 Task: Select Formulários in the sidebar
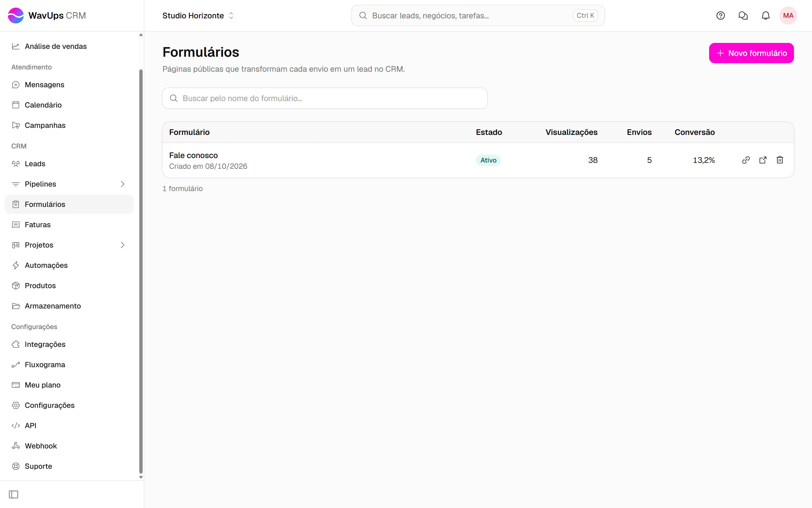click(69, 204)
